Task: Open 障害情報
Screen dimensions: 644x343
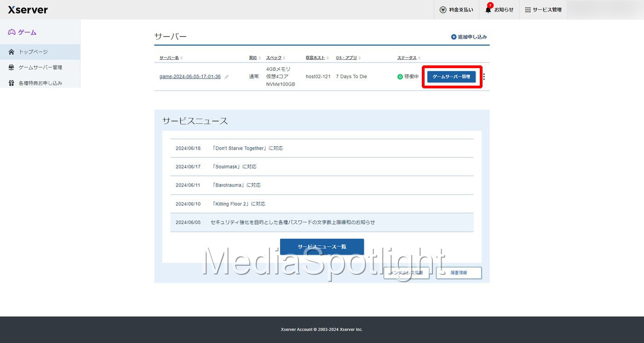Action: point(459,273)
